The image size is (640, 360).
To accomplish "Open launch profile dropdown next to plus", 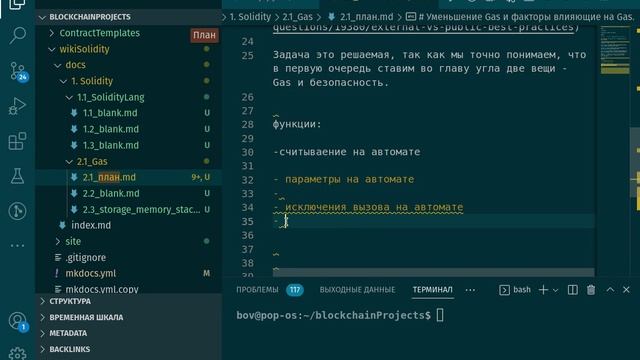I will 555,290.
